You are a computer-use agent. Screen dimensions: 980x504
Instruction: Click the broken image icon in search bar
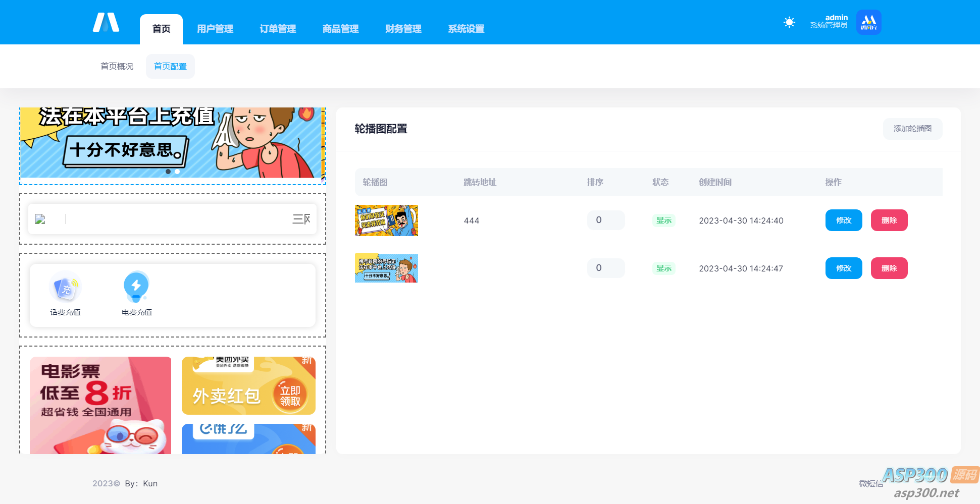[x=40, y=219]
